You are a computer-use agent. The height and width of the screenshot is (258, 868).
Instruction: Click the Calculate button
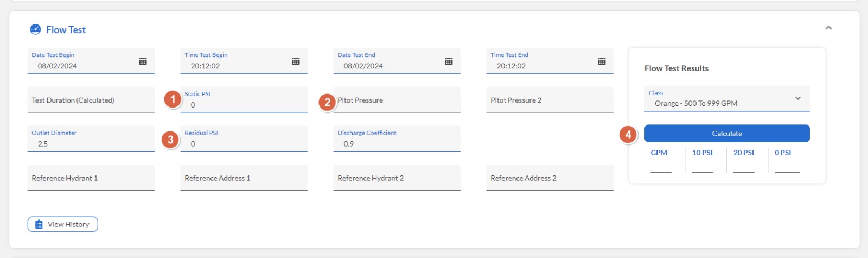(727, 134)
